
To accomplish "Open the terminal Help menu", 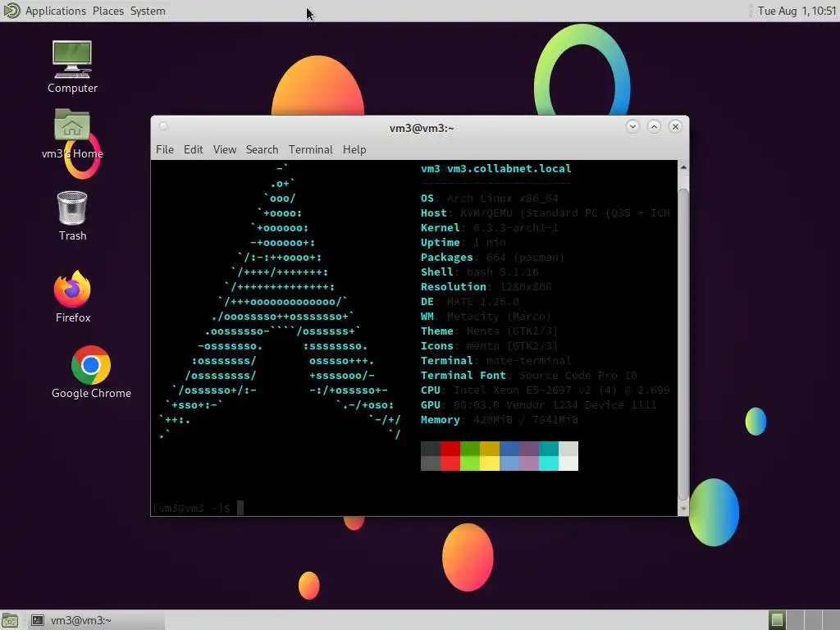I will click(x=354, y=149).
